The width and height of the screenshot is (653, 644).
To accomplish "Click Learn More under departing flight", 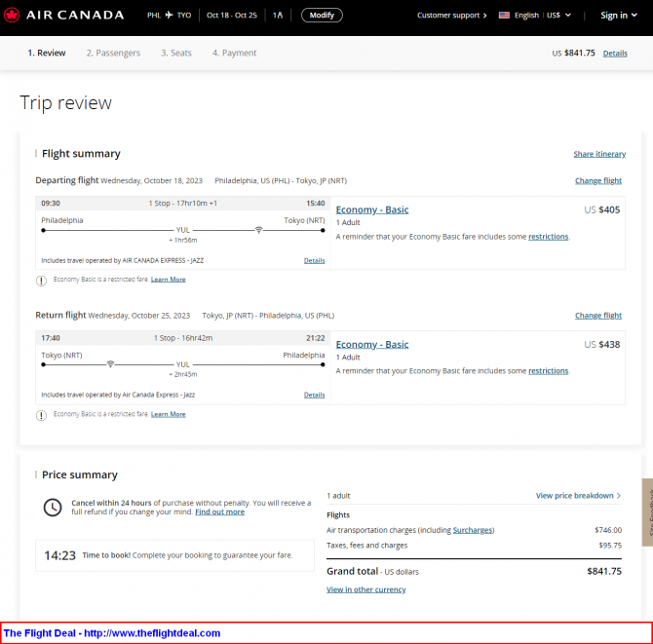I will (x=169, y=280).
